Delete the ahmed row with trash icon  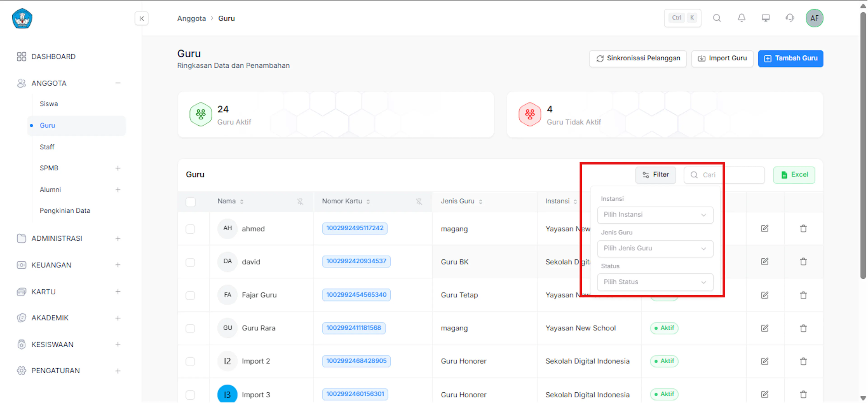coord(803,229)
